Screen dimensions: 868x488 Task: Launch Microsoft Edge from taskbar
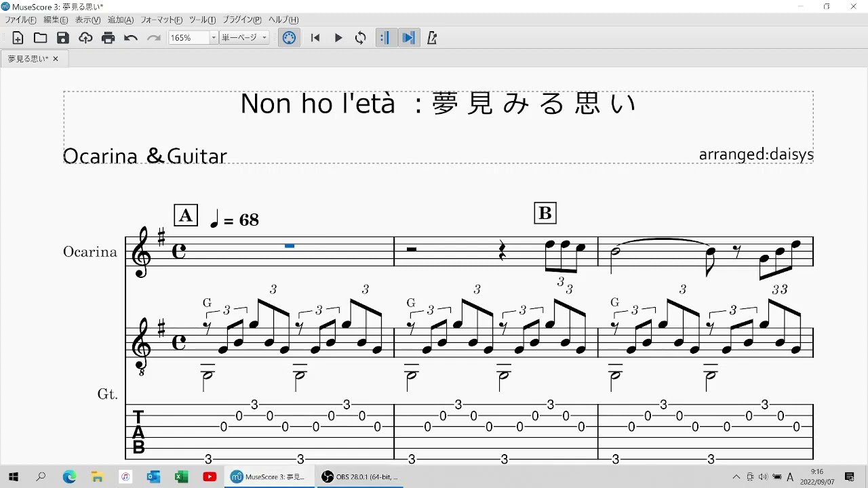[69, 476]
